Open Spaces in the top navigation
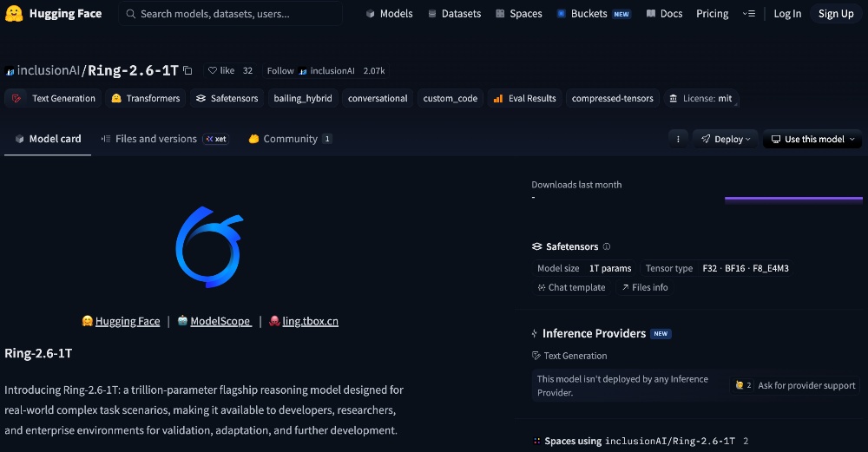 pyautogui.click(x=519, y=13)
